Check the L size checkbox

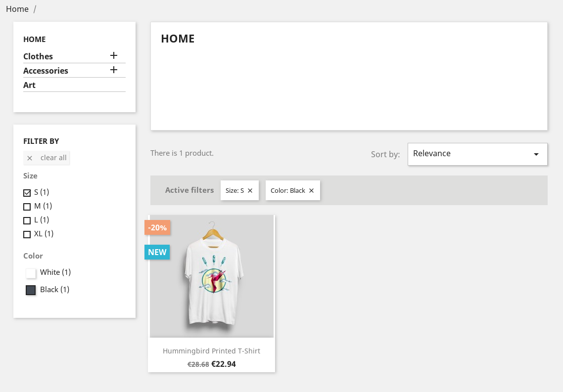(x=27, y=220)
